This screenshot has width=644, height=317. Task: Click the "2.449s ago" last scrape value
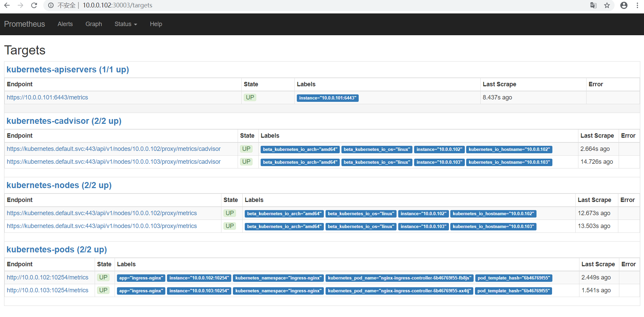pos(596,277)
